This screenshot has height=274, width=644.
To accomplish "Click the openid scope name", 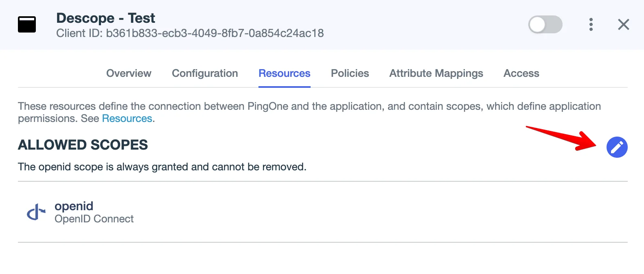I will click(x=74, y=206).
